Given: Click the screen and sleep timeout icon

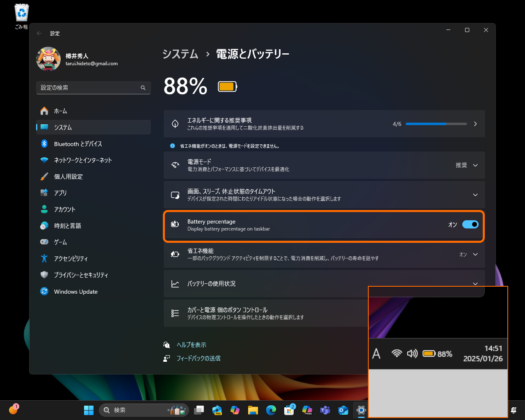Looking at the screenshot, I should pyautogui.click(x=175, y=195).
